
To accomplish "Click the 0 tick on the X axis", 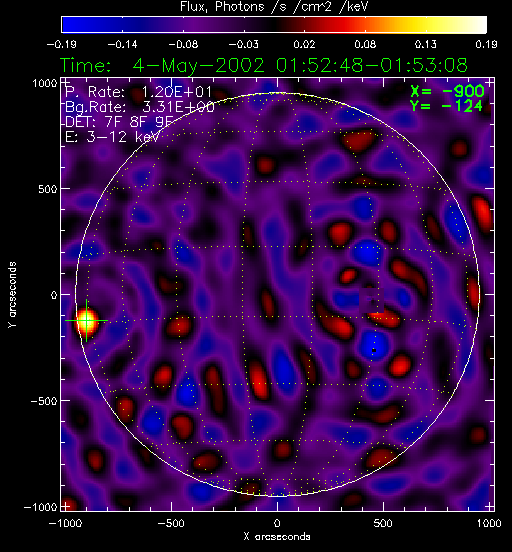I will [277, 523].
